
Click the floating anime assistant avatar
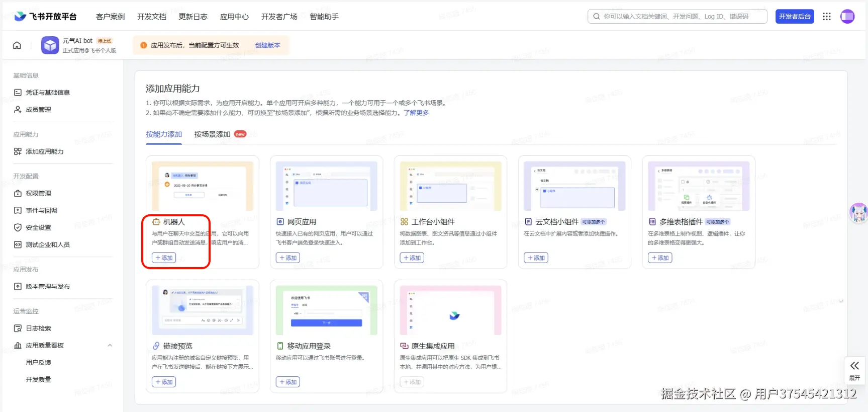[x=858, y=213]
